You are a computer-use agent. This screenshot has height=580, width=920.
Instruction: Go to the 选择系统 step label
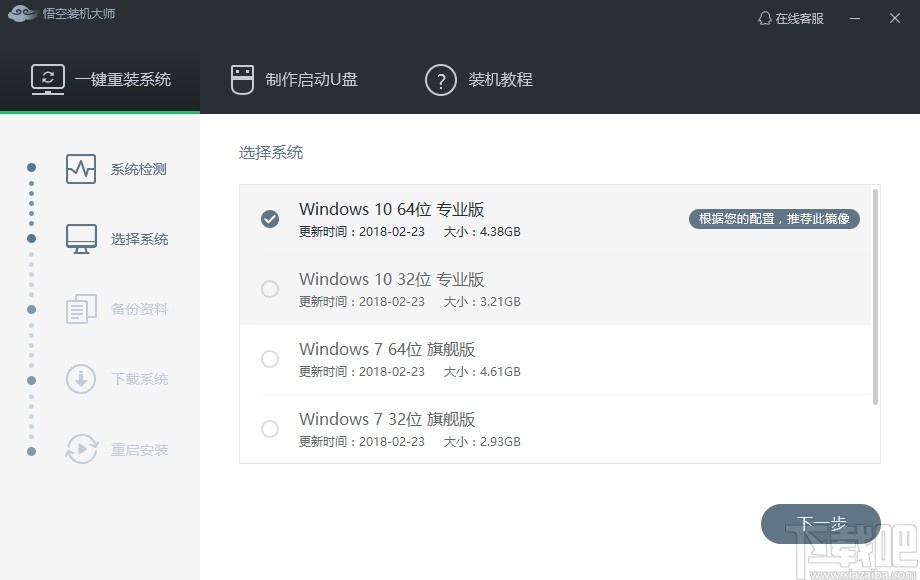(x=140, y=239)
